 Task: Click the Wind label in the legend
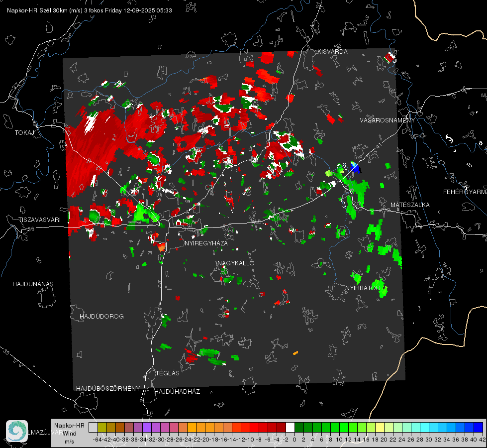[x=70, y=434]
